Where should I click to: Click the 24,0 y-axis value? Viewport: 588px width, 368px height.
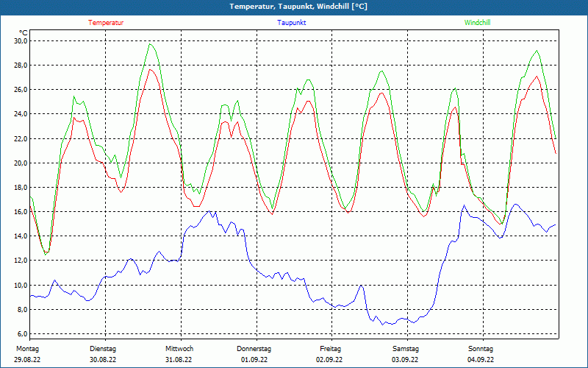pos(21,114)
